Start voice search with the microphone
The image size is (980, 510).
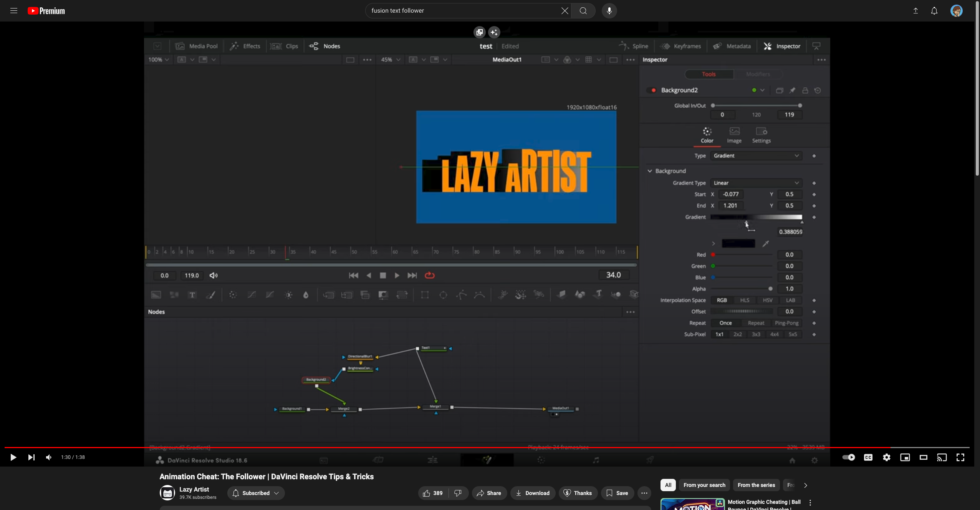click(609, 11)
